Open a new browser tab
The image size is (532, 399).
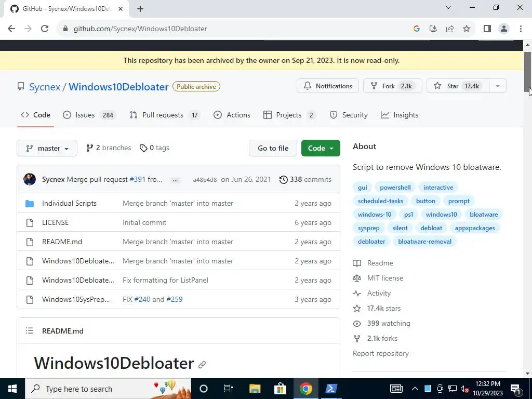[x=140, y=9]
